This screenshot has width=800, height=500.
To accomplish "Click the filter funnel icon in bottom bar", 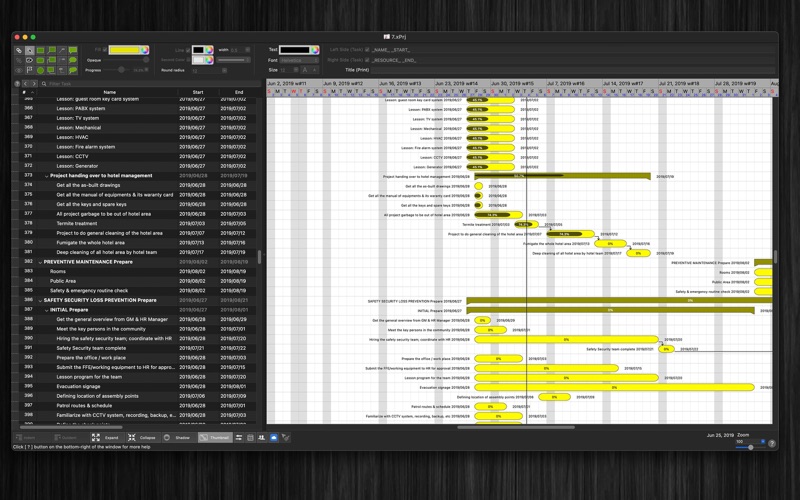I will (x=286, y=438).
